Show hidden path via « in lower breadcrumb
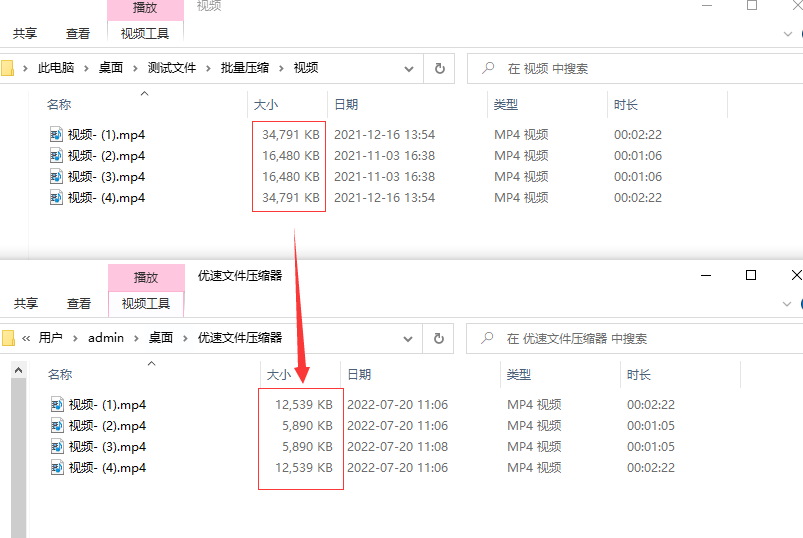Screen dimensions: 803x538 (x=26, y=338)
